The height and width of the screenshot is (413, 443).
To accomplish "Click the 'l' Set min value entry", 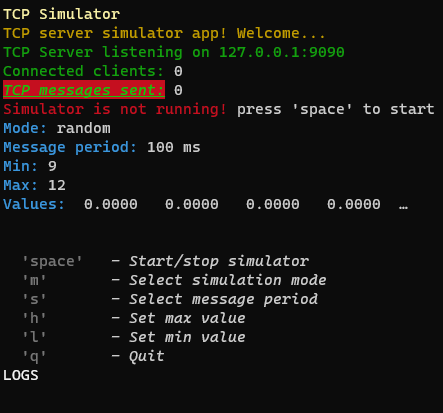I will [x=134, y=337].
